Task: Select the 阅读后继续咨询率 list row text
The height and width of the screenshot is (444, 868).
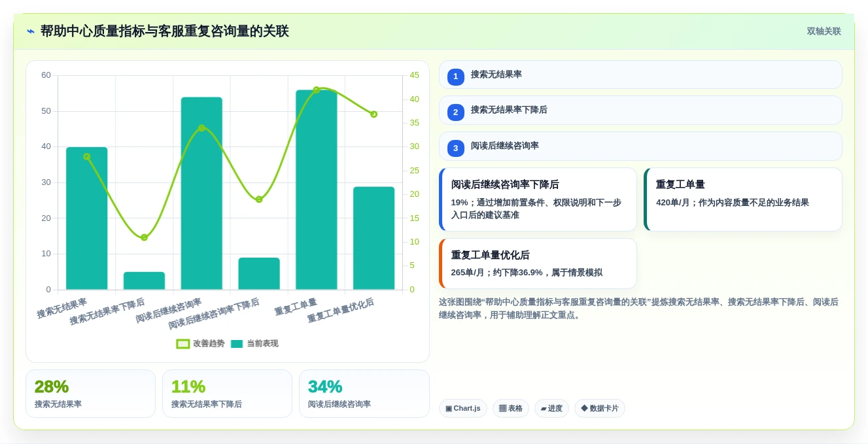Action: click(x=505, y=146)
